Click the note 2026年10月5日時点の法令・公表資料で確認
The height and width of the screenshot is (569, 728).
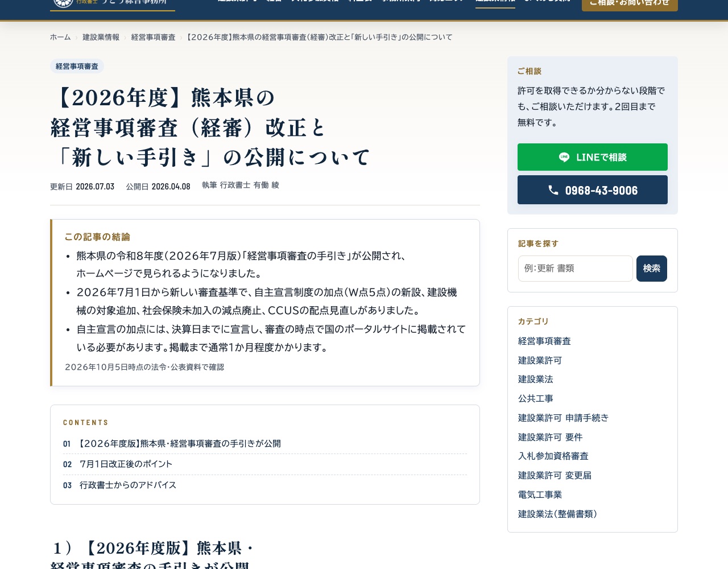(144, 367)
